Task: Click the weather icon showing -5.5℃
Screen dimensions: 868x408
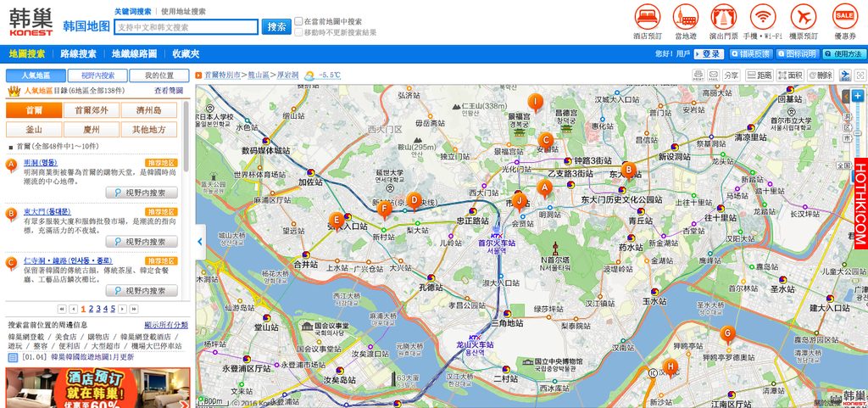Action: click(x=309, y=75)
